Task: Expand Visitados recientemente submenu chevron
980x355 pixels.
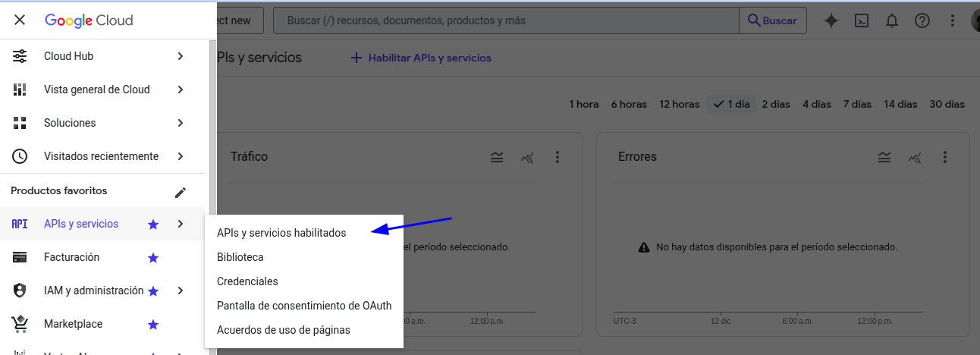Action: (x=180, y=156)
